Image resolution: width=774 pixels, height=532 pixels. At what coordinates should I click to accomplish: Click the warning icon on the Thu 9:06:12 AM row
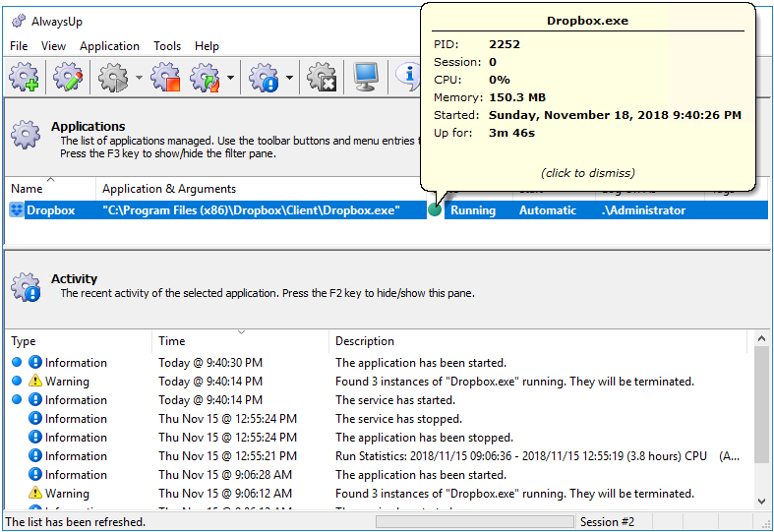coord(35,493)
